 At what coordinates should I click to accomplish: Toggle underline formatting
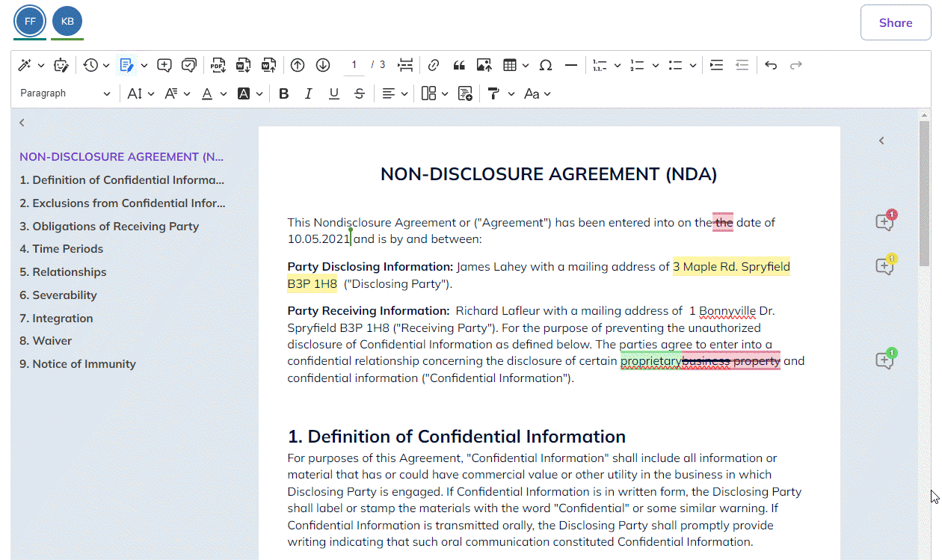coord(334,93)
